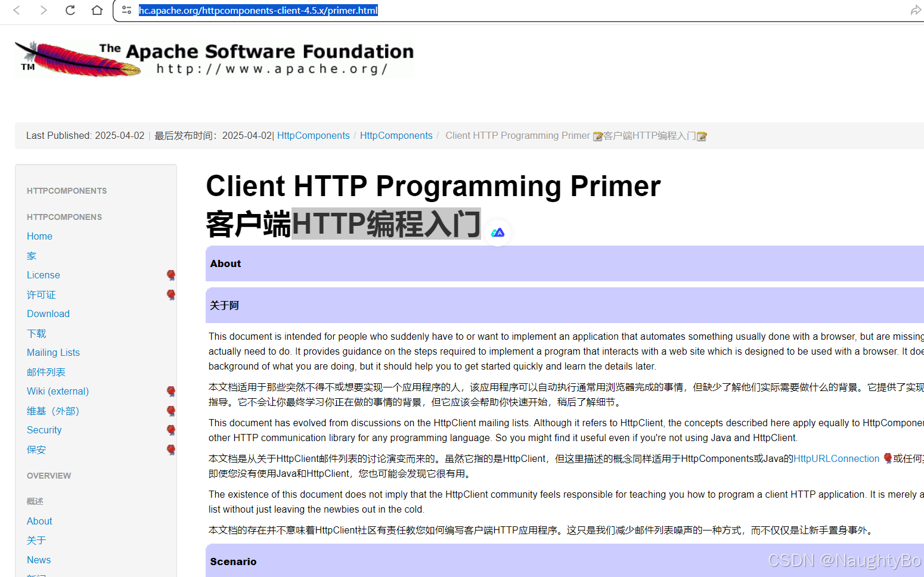The width and height of the screenshot is (924, 577).
Task: Click the About section heading bar
Action: [565, 263]
